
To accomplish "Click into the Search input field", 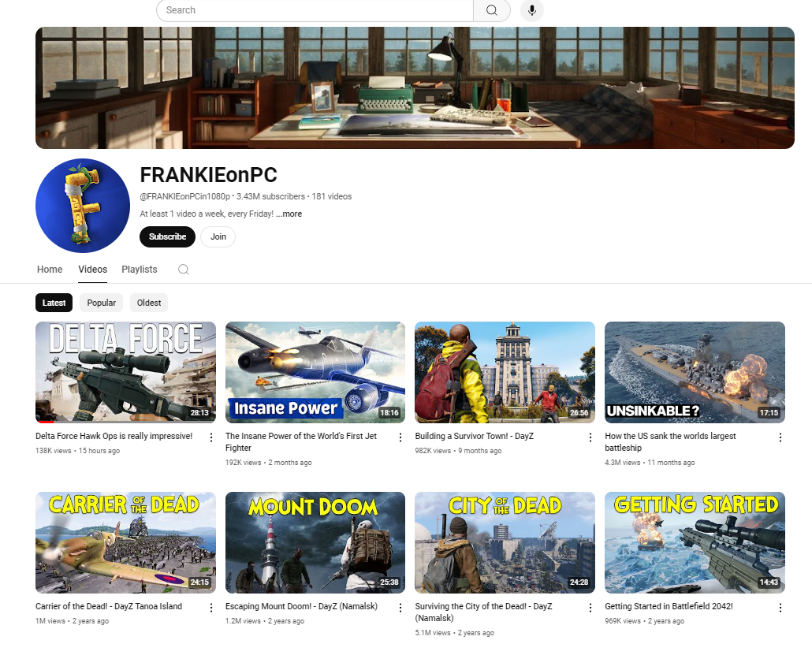I will (315, 10).
